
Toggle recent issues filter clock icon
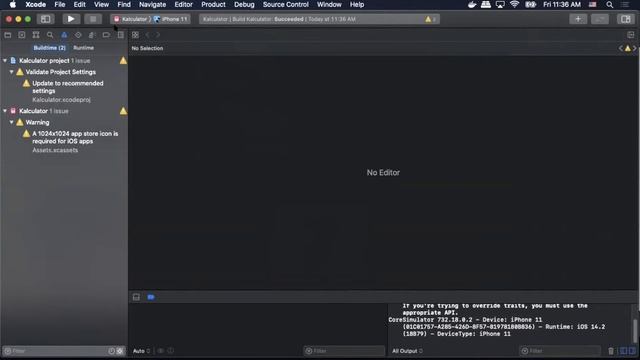[x=111, y=351]
